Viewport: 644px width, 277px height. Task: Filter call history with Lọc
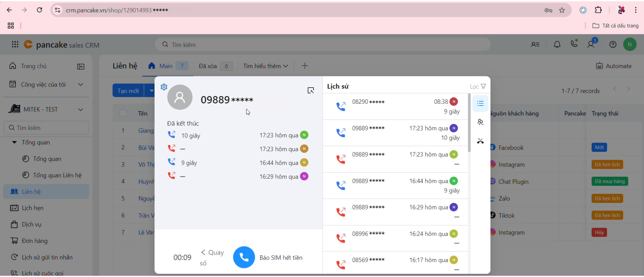478,87
